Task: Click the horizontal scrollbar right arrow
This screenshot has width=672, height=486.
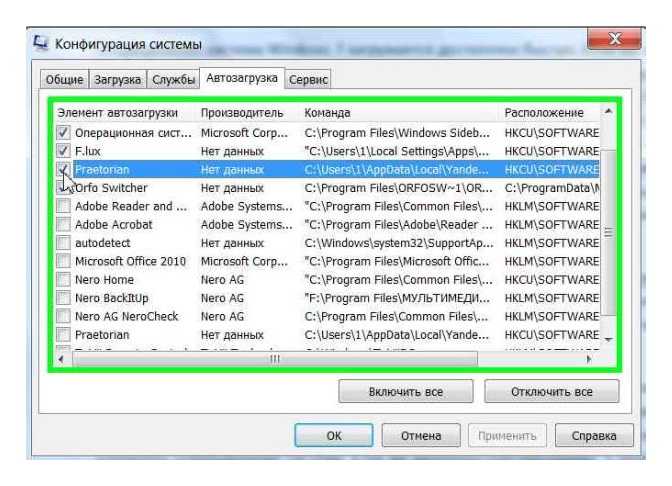Action: 589,359
